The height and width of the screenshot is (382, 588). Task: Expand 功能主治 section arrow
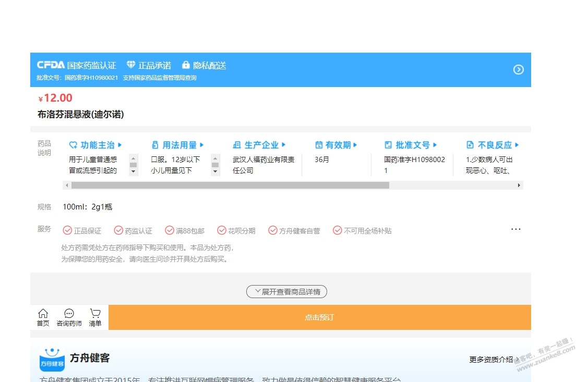[119, 145]
